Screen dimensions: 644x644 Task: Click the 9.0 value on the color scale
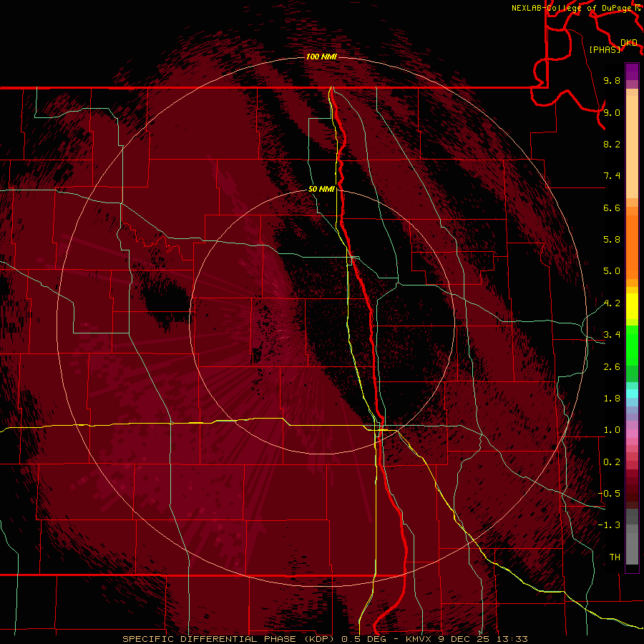point(612,112)
